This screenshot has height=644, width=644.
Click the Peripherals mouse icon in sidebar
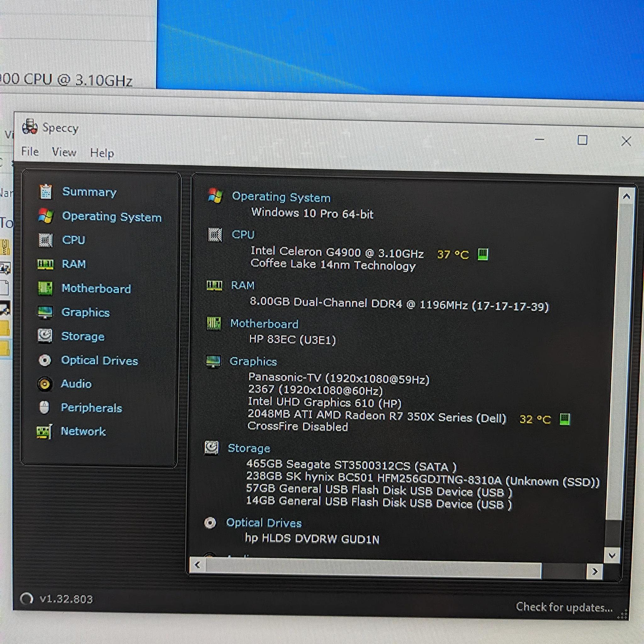(44, 407)
